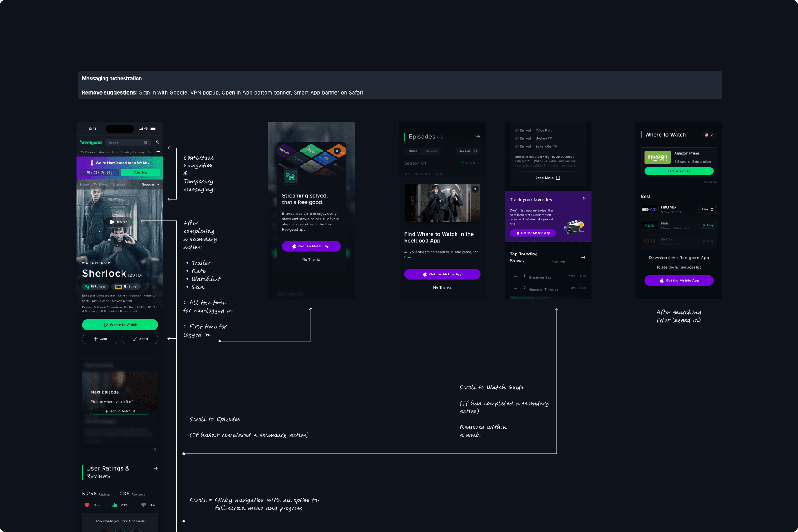Open the user profile icon
The width and height of the screenshot is (798, 532).
click(157, 142)
